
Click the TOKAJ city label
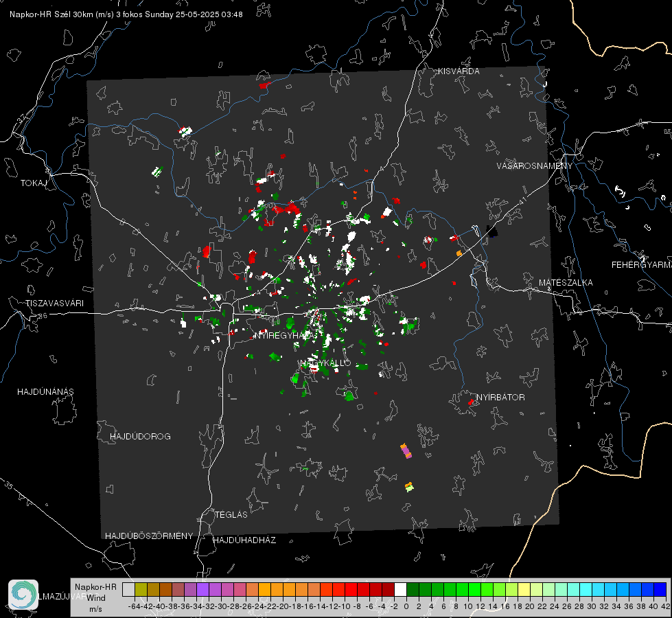coord(34,183)
